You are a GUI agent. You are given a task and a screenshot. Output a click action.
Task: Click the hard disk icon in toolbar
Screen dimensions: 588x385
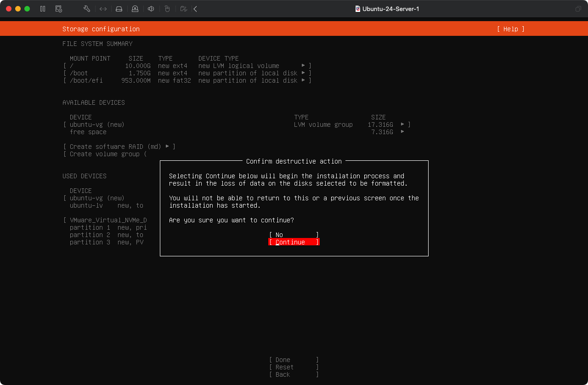point(119,9)
